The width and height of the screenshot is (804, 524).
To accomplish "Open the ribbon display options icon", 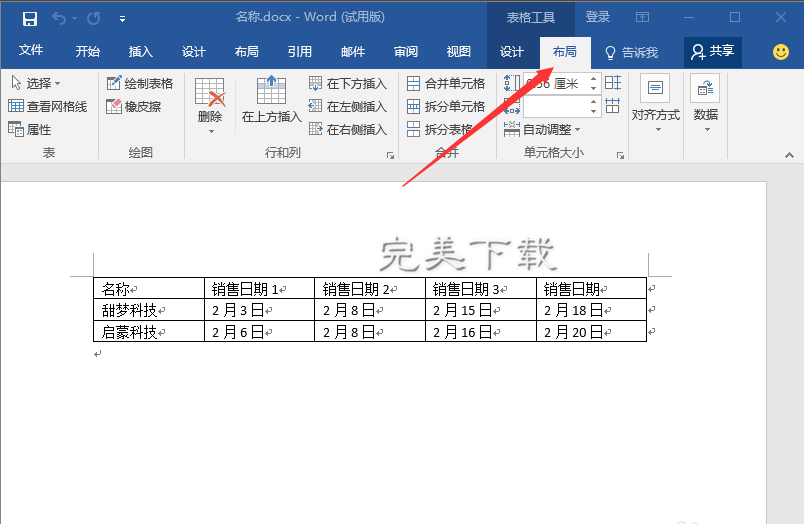I will tap(642, 17).
